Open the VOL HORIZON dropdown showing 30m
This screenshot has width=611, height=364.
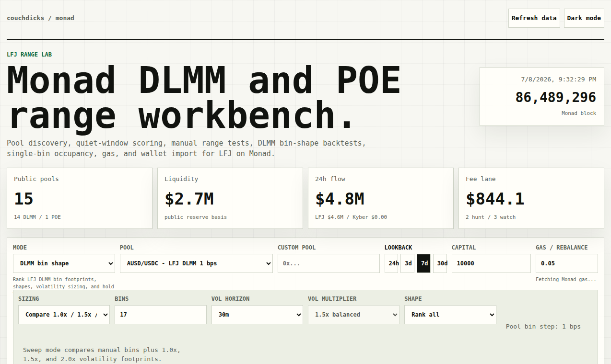click(257, 315)
